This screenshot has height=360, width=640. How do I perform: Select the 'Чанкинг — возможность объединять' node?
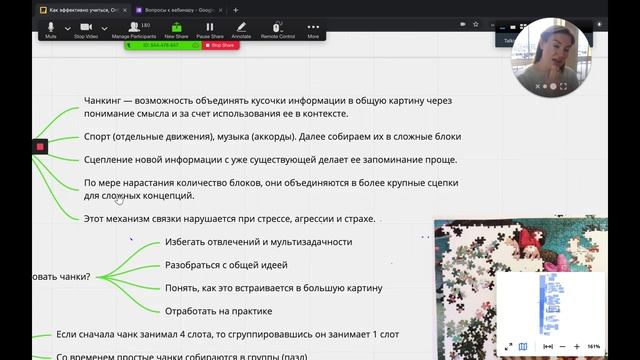268,107
